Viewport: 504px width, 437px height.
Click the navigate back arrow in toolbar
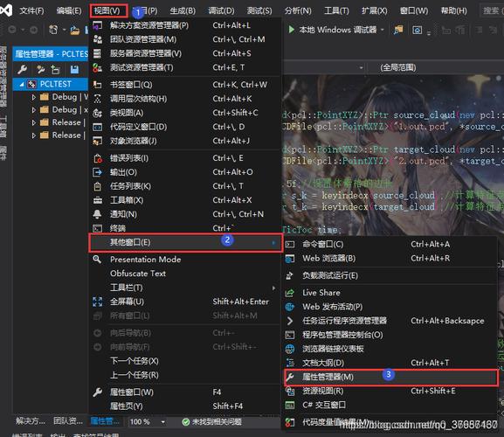[12, 30]
